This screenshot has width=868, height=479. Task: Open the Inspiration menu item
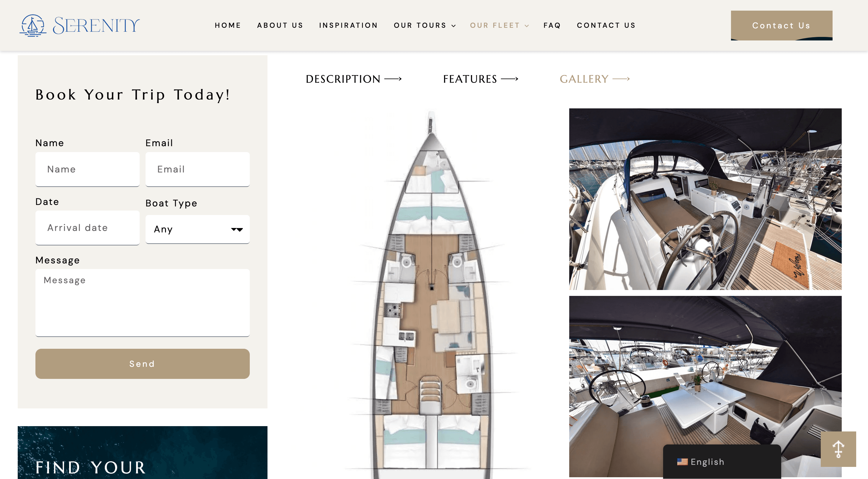(x=348, y=25)
